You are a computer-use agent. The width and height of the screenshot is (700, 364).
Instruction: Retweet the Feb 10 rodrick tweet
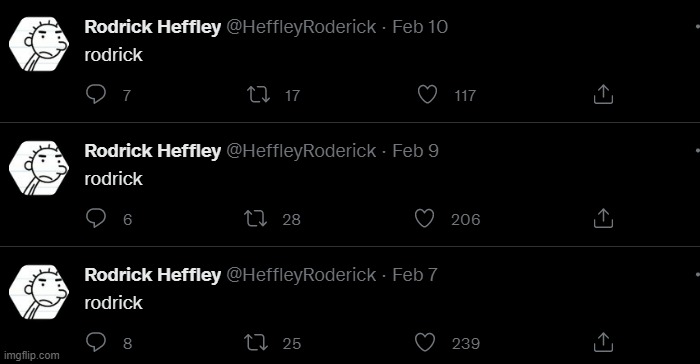pyautogui.click(x=258, y=95)
